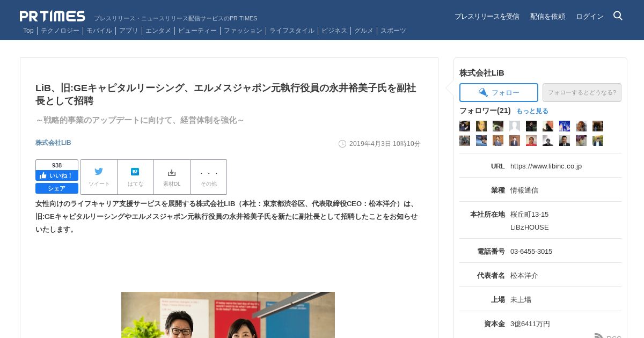Follow 株式会社LiB with フォロー button

(x=499, y=92)
